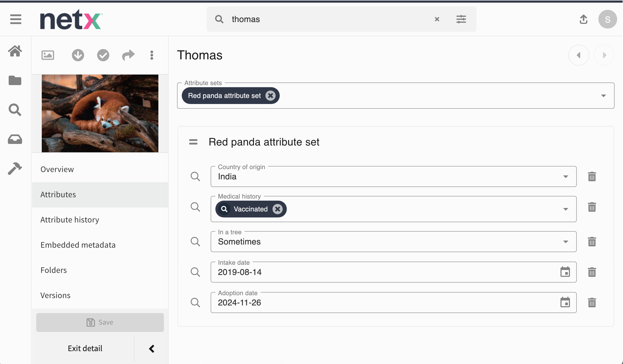This screenshot has width=623, height=364.
Task: Click the red panda thumbnail image
Action: 100,113
